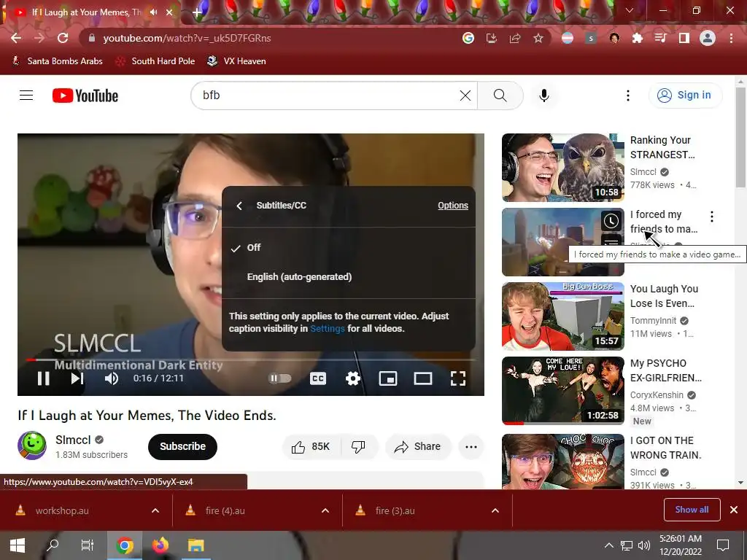This screenshot has height=560, width=747.
Task: Expand options for fire (3).au download
Action: click(495, 510)
